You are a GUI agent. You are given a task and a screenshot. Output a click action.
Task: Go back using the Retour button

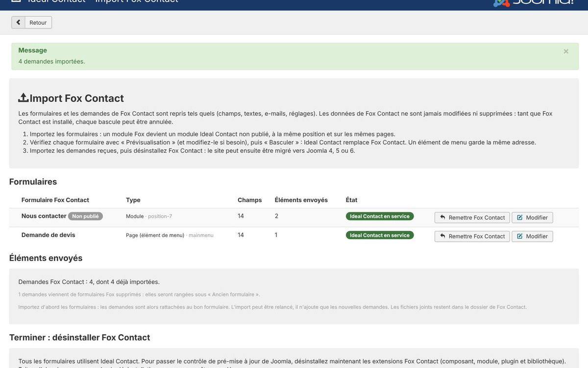pyautogui.click(x=32, y=23)
